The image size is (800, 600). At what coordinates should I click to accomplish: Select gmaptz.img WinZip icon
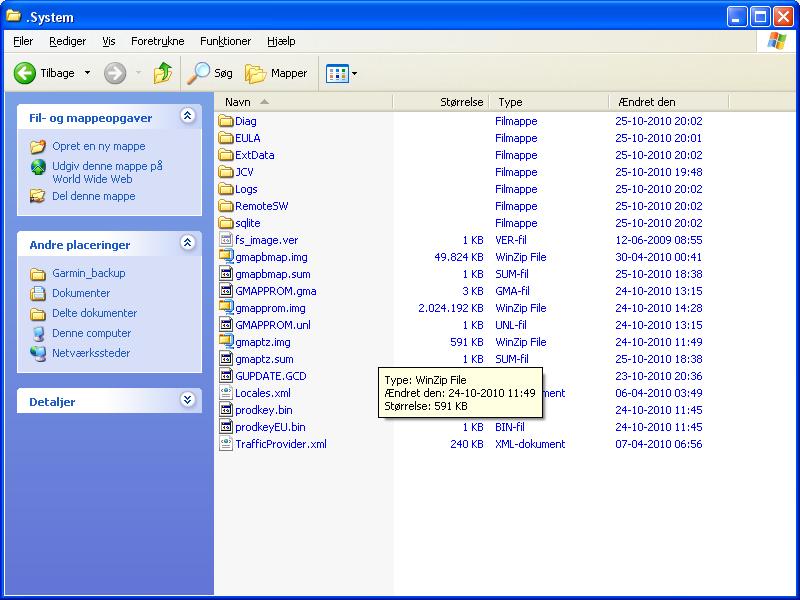[x=226, y=341]
